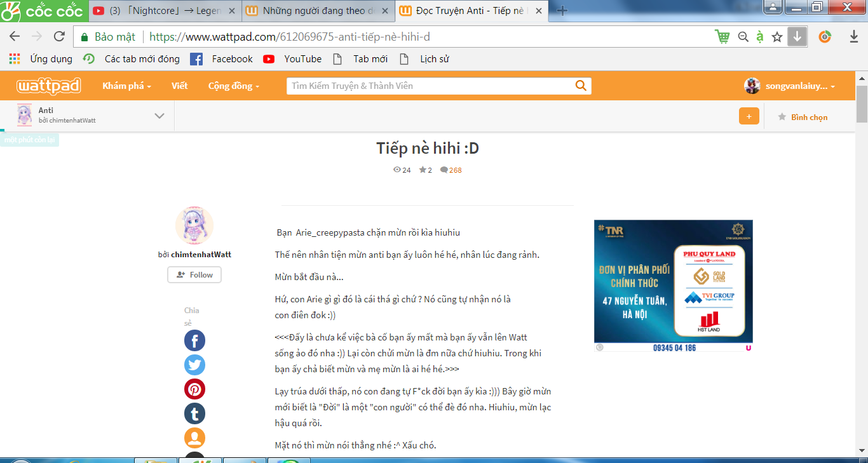Vote with the Bình chọn star button
Image resolution: width=868 pixels, height=463 pixels.
point(803,117)
